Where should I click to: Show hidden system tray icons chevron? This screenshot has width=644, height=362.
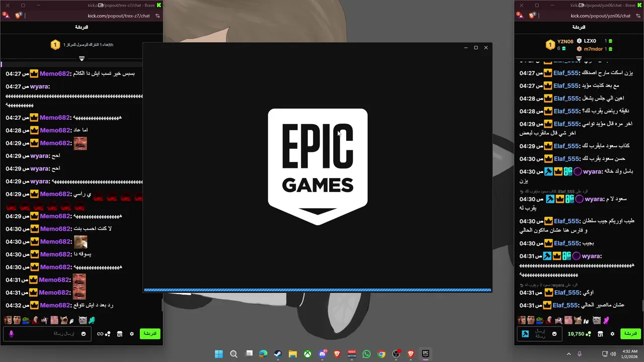click(569, 354)
